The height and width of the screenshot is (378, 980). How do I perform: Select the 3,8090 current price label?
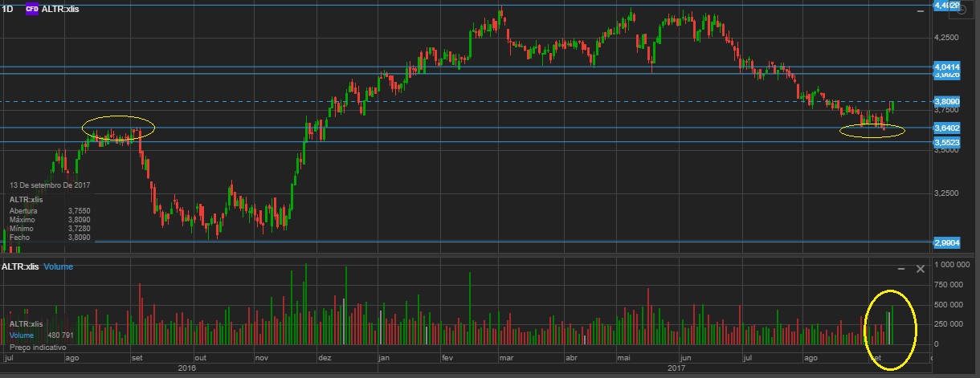point(947,102)
